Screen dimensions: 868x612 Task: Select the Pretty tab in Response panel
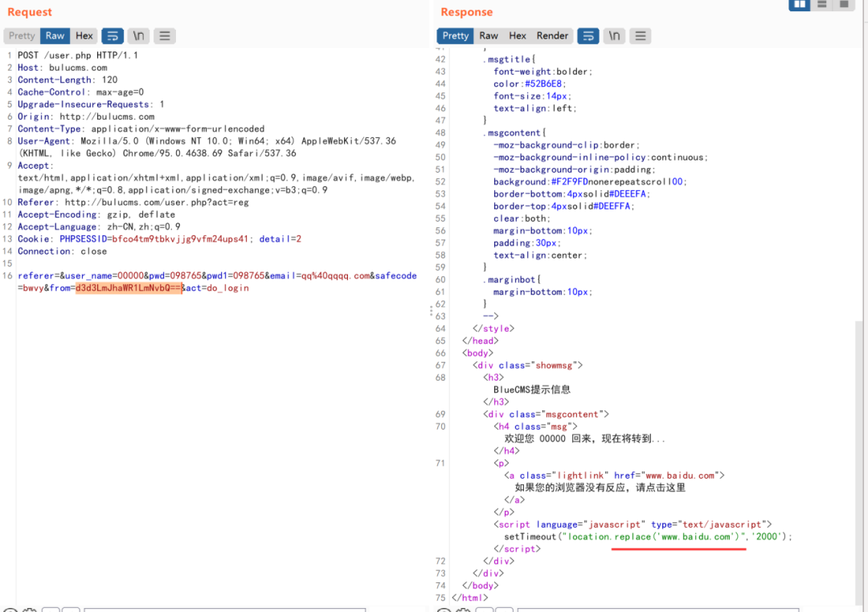(456, 35)
